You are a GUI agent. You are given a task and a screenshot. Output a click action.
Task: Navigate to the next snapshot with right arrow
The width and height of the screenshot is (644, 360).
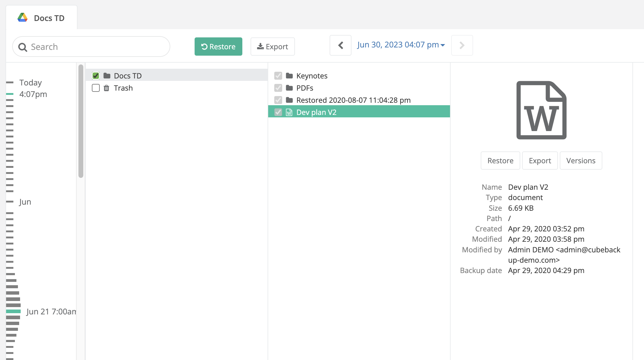(x=462, y=45)
